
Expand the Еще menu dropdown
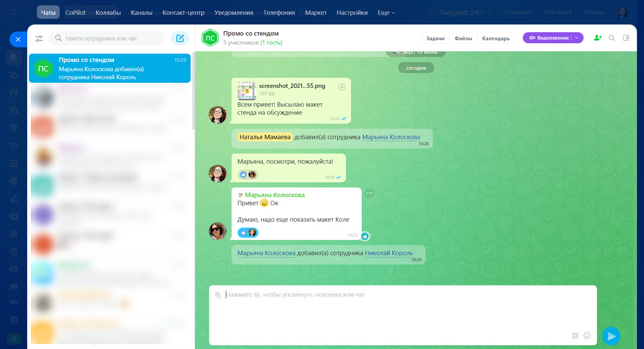click(x=386, y=13)
